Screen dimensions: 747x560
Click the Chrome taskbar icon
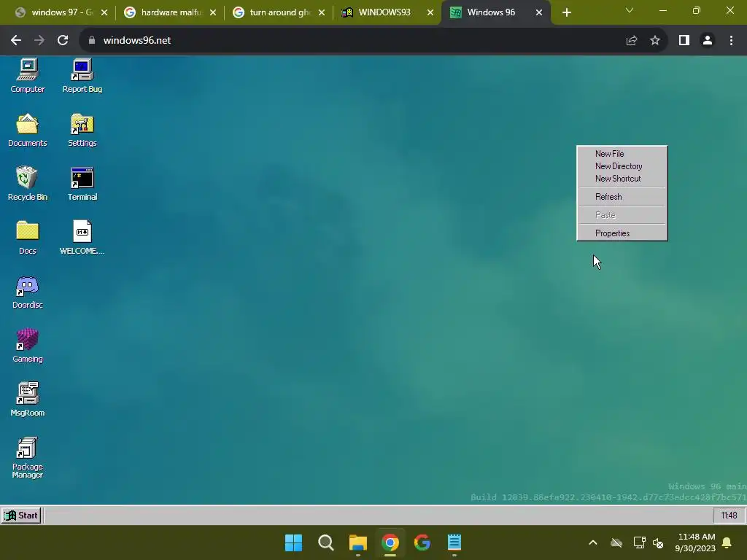point(390,542)
